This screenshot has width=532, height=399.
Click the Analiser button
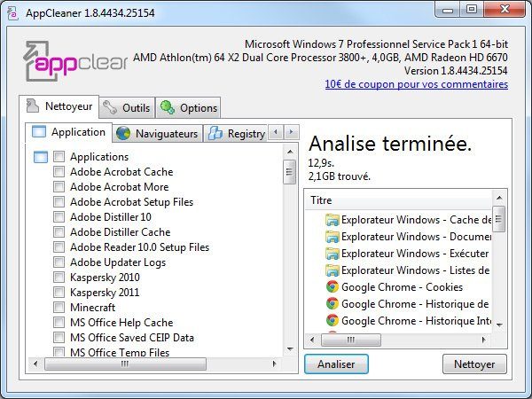pyautogui.click(x=336, y=364)
